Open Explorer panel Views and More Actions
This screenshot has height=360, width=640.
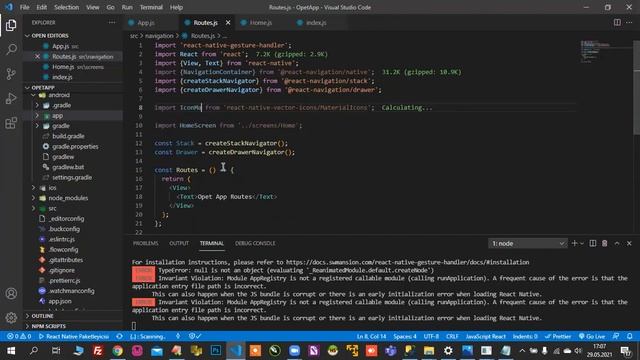pos(112,22)
